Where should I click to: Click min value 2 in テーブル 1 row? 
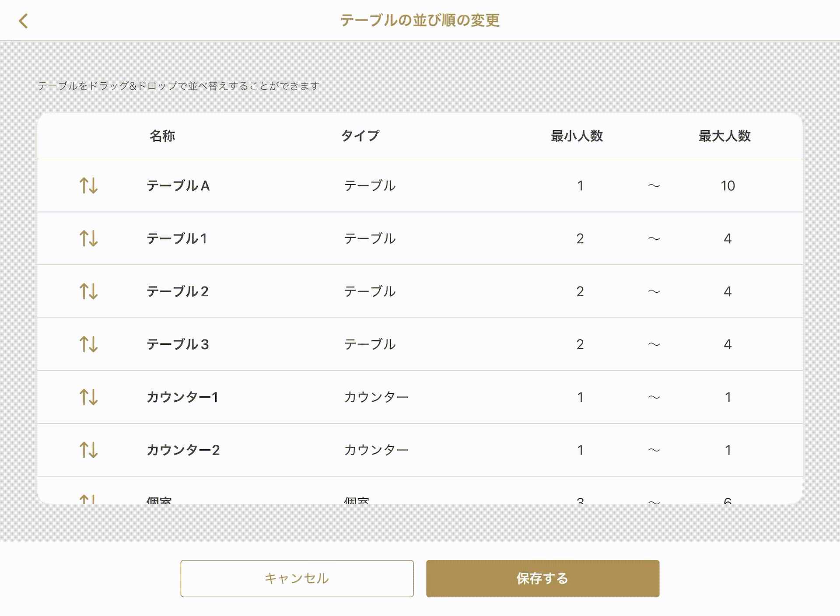pyautogui.click(x=580, y=239)
